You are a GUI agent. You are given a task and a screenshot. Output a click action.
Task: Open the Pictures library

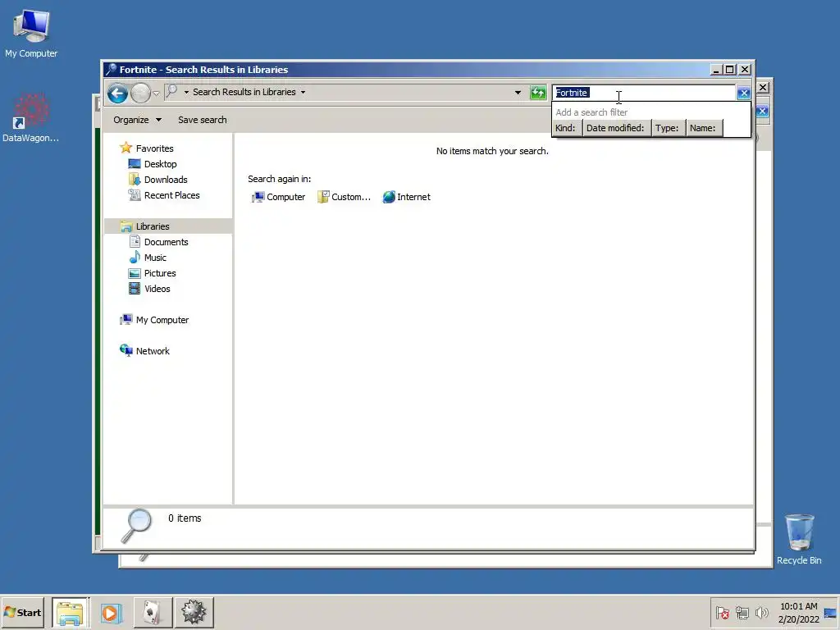click(160, 272)
